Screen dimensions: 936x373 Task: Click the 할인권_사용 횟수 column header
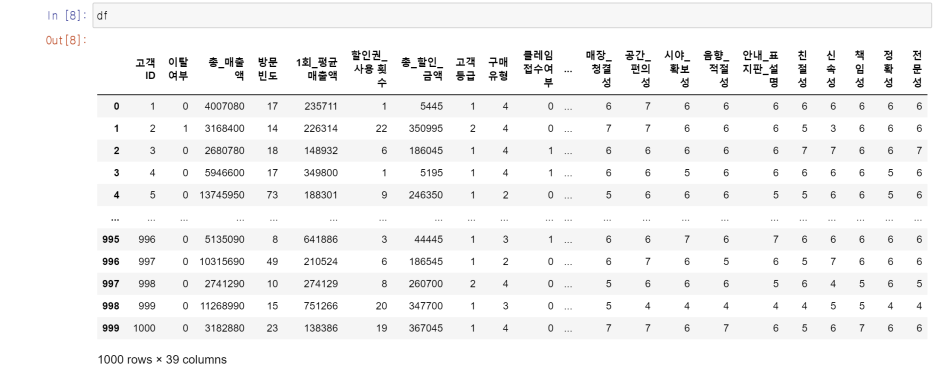370,70
